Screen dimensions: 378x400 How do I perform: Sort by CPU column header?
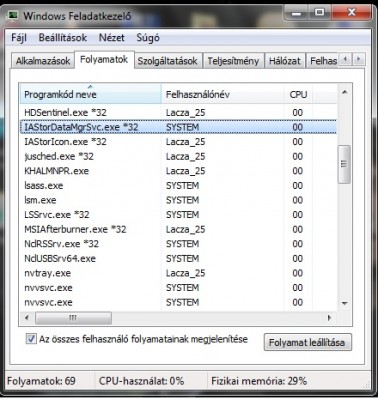pos(298,94)
